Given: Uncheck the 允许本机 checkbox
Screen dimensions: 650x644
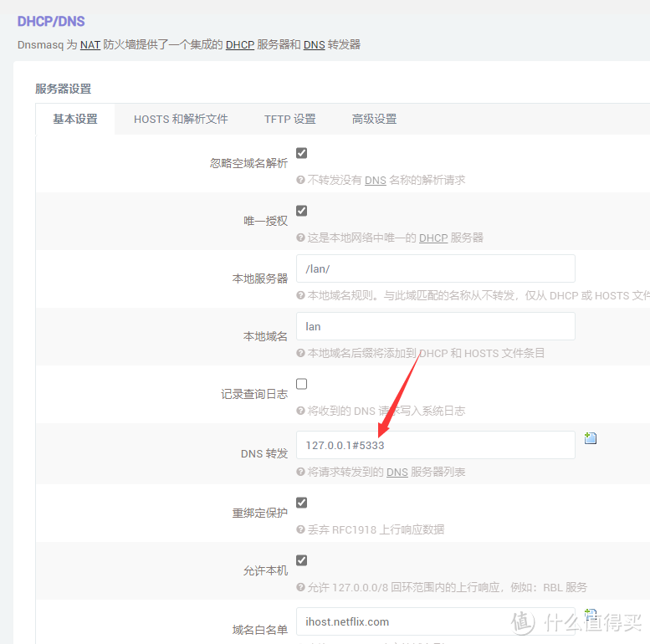Looking at the screenshot, I should pyautogui.click(x=302, y=560).
